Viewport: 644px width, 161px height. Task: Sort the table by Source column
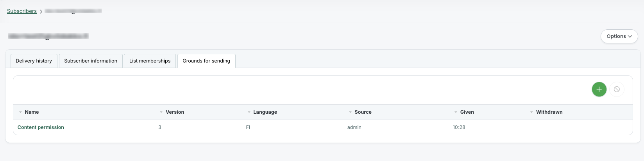(363, 112)
